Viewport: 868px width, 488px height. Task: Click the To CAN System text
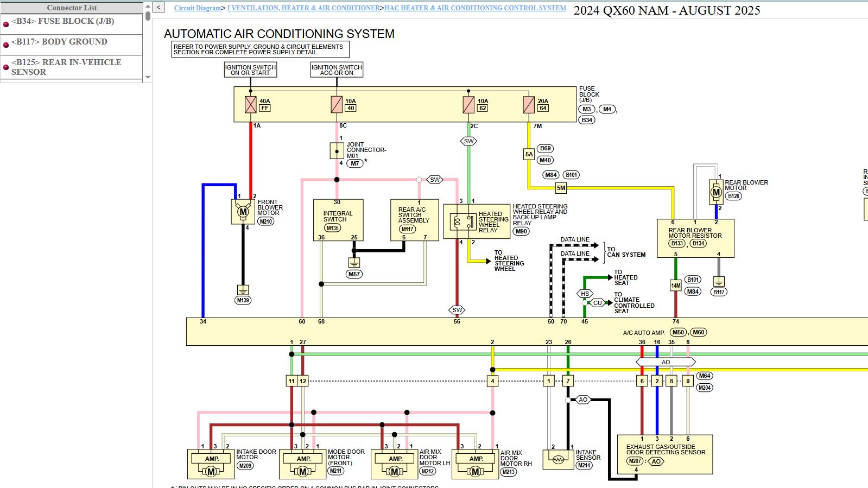[x=626, y=252]
